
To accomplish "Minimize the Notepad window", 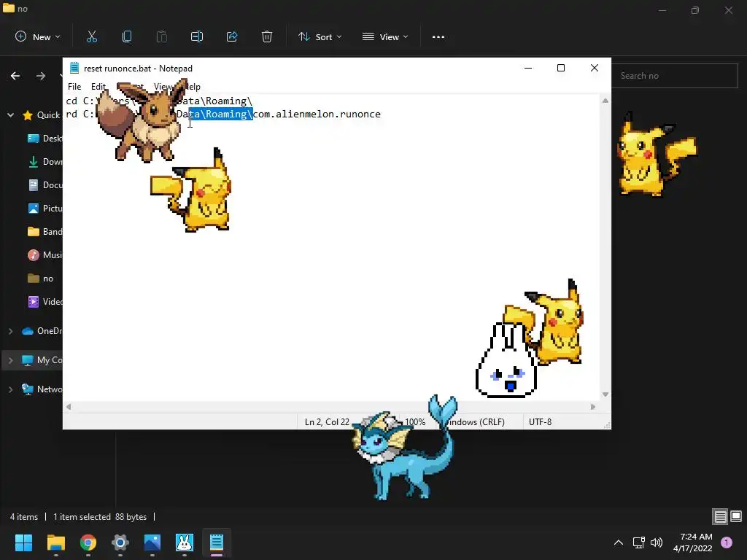I will point(528,68).
